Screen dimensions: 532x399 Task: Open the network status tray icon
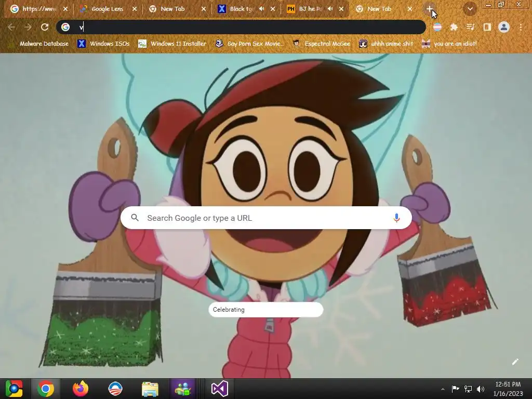(x=468, y=389)
